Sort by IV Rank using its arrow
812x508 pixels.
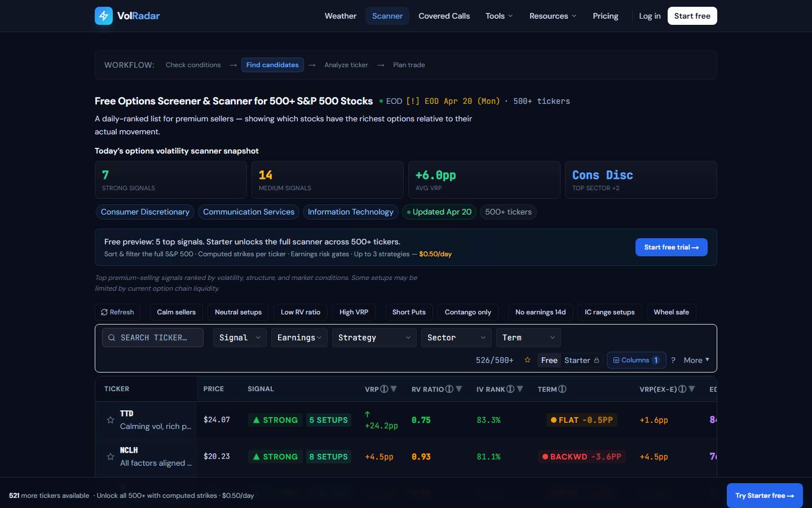click(520, 389)
